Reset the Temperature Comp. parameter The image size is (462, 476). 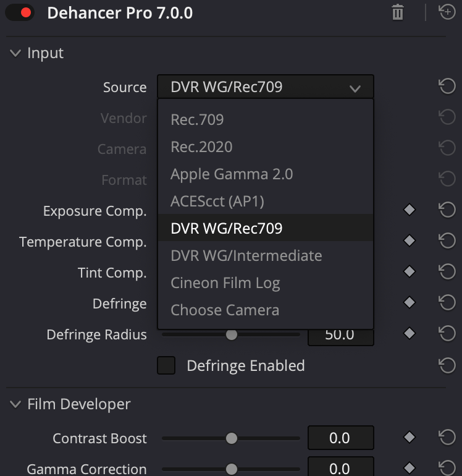(447, 240)
